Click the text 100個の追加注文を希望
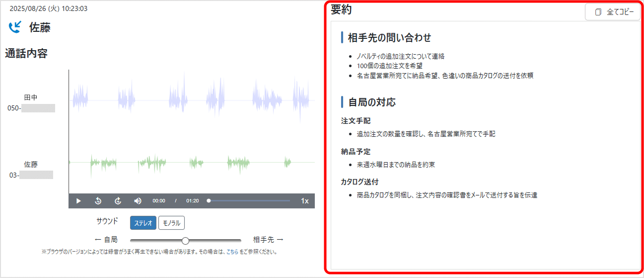Image resolution: width=644 pixels, height=278 pixels. pyautogui.click(x=390, y=66)
